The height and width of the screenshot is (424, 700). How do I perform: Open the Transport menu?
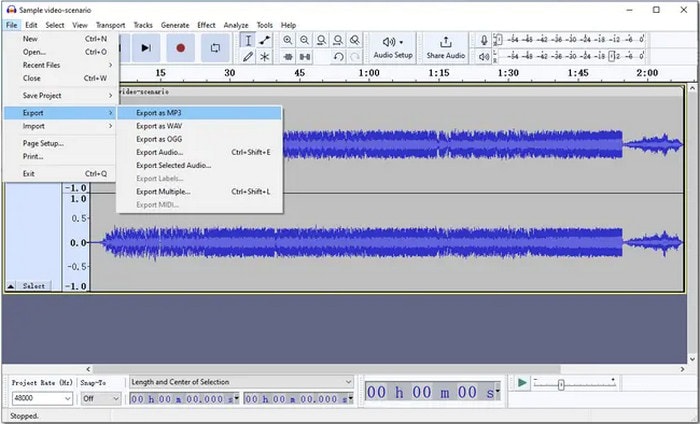110,25
